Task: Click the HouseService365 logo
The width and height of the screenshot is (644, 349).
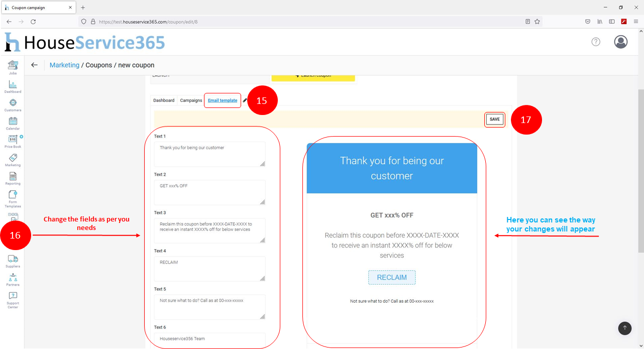Action: [85, 42]
